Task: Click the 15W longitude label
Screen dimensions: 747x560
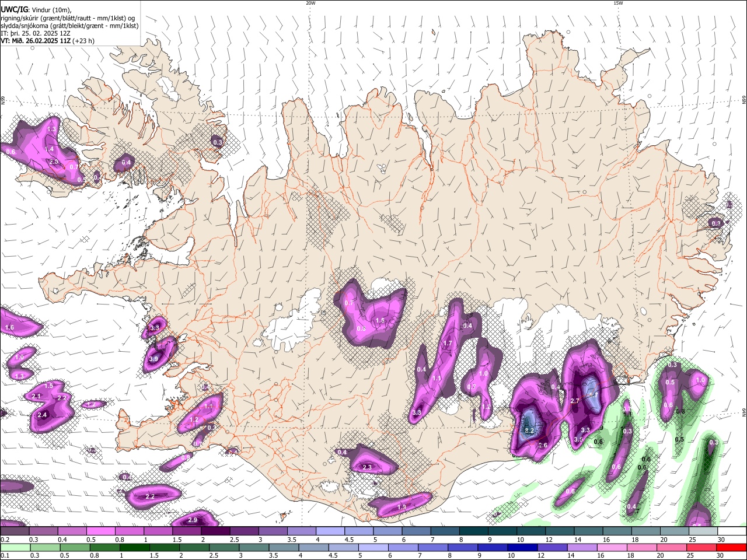Action: (x=618, y=3)
